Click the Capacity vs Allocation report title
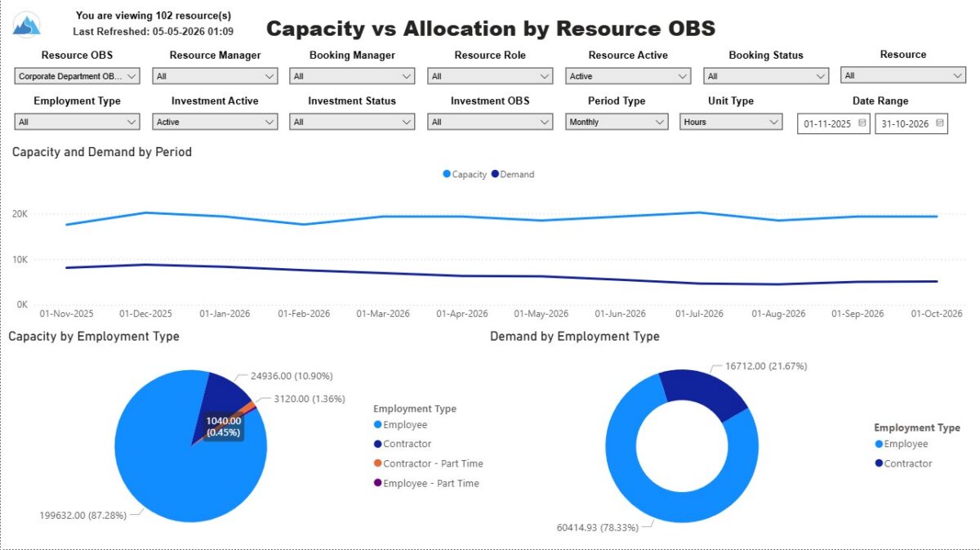This screenshot has width=980, height=550. coord(491,29)
